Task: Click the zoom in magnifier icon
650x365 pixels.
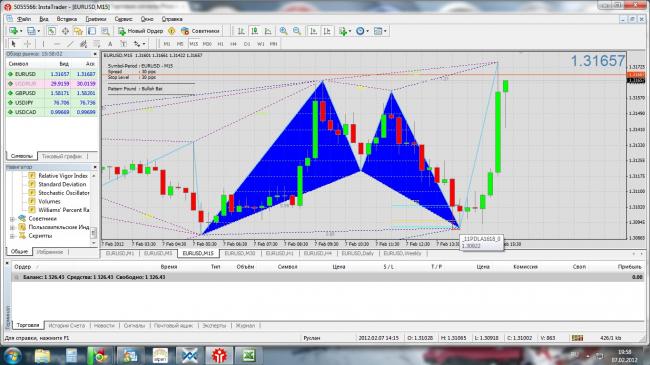Action: (284, 31)
